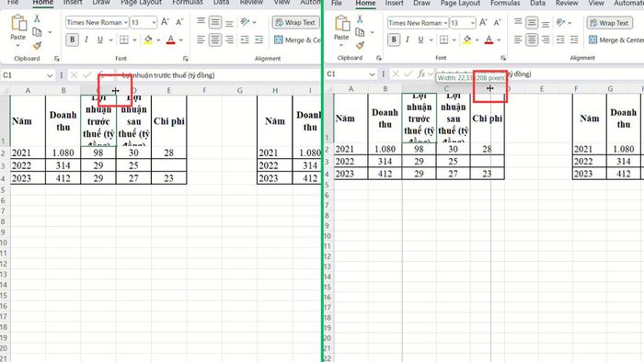Expand fill color arrow in left window
Viewport: 644px width, 362px height.
tap(158, 40)
